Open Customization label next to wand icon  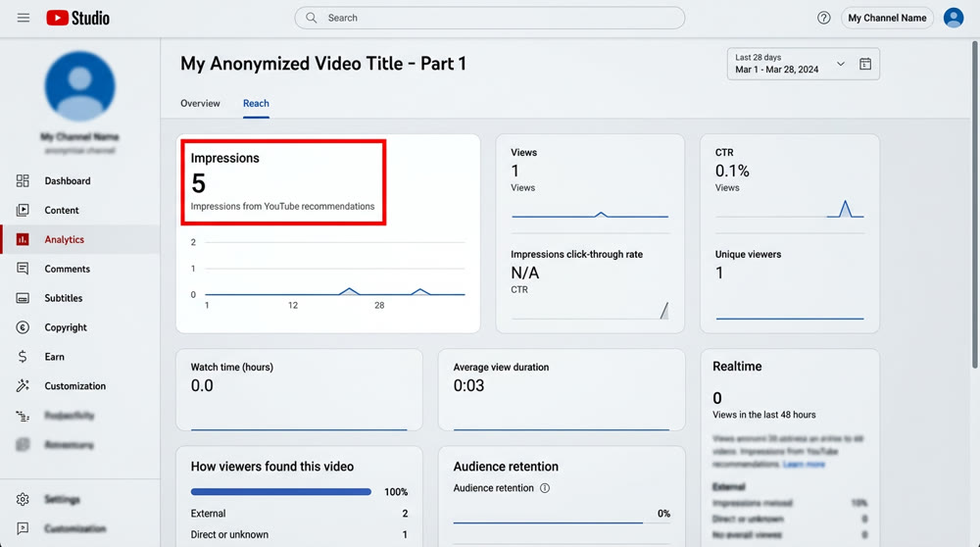(75, 385)
